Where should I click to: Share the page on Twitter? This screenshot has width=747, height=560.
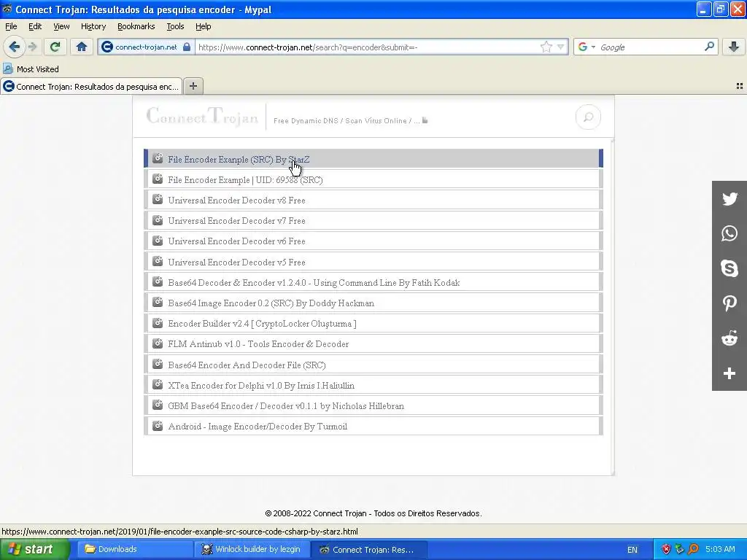click(x=729, y=198)
